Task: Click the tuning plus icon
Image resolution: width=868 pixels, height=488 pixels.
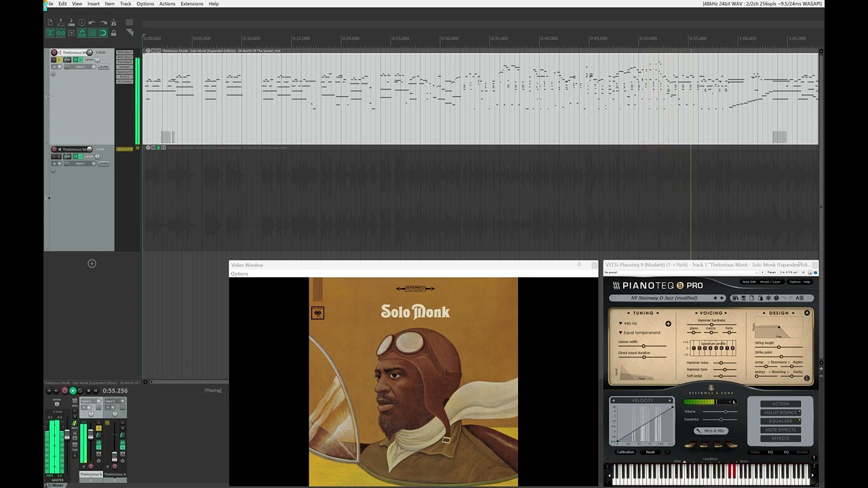Action: point(668,324)
